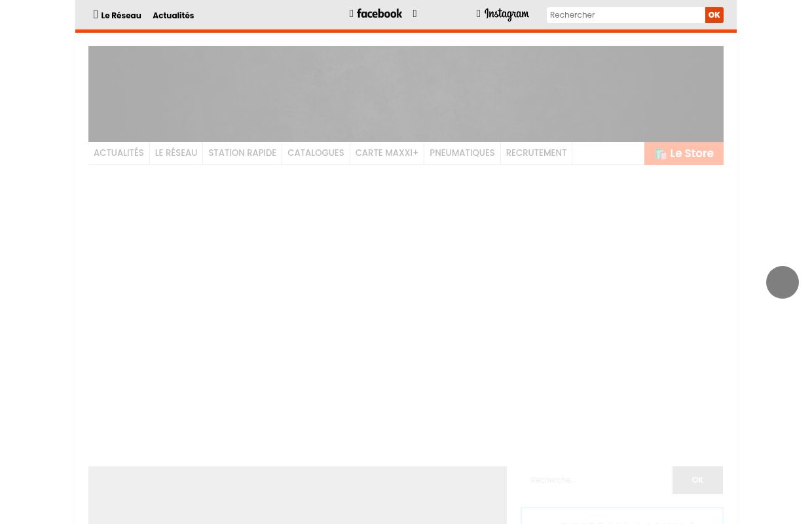The height and width of the screenshot is (524, 812).
Task: Select the PNEUMATIQUES menu entry
Action: coord(462,153)
